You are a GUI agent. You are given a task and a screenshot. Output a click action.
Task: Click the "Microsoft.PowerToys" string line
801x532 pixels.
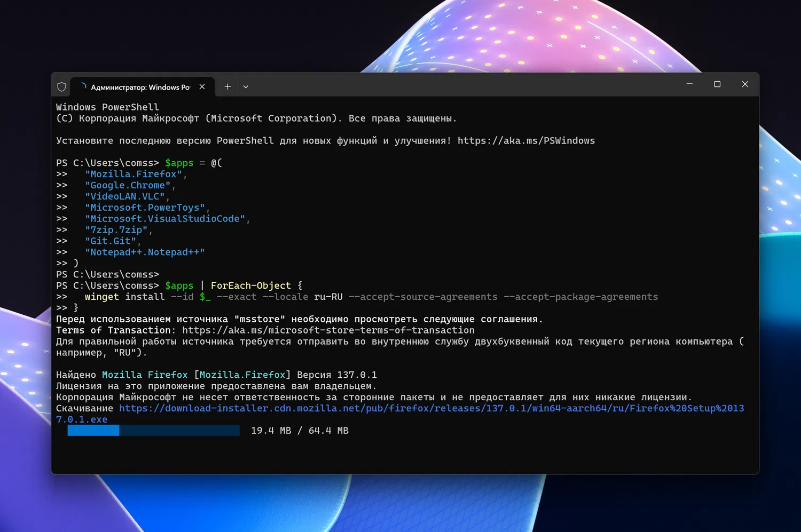tap(145, 208)
